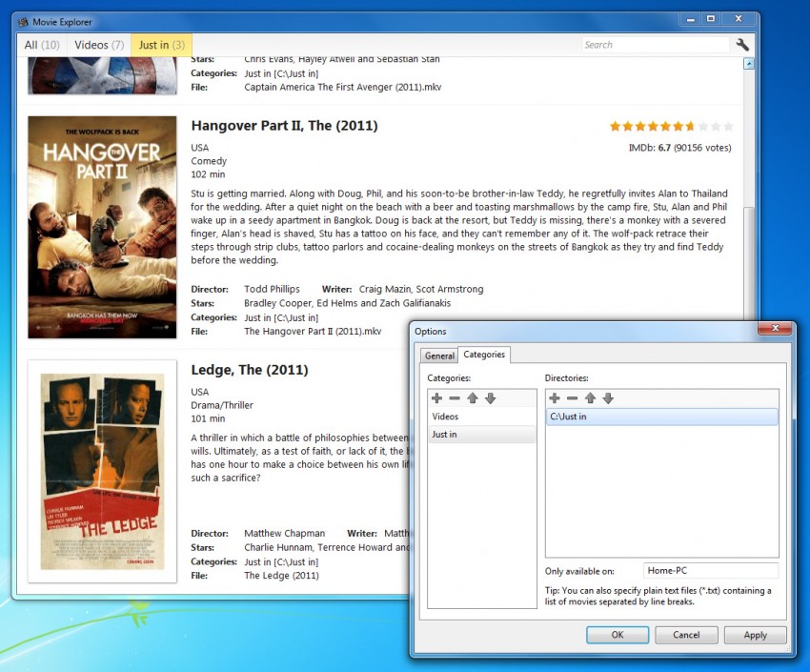Click stars Bradley Cooper, Ed Helms line
Image resolution: width=810 pixels, height=672 pixels.
coord(347,303)
